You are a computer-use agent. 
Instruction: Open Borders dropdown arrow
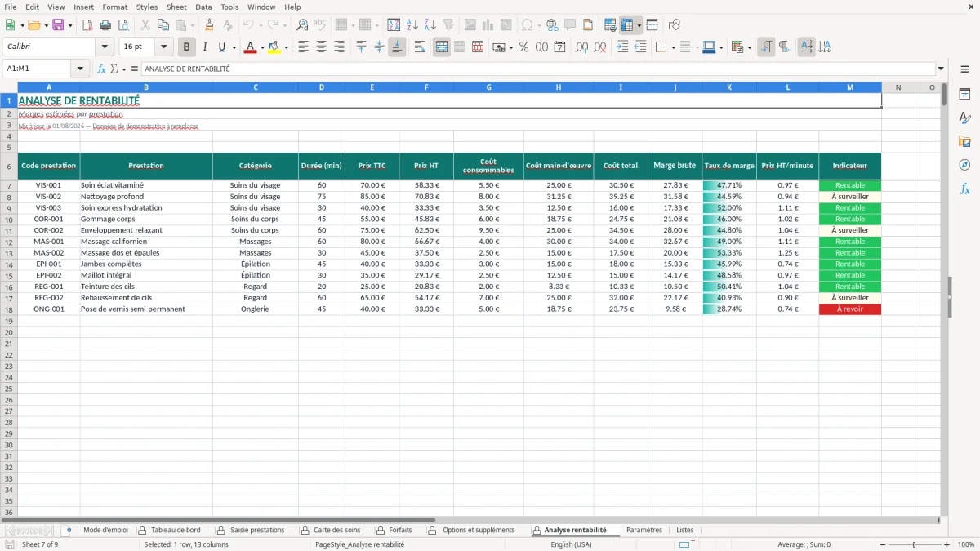tap(673, 47)
